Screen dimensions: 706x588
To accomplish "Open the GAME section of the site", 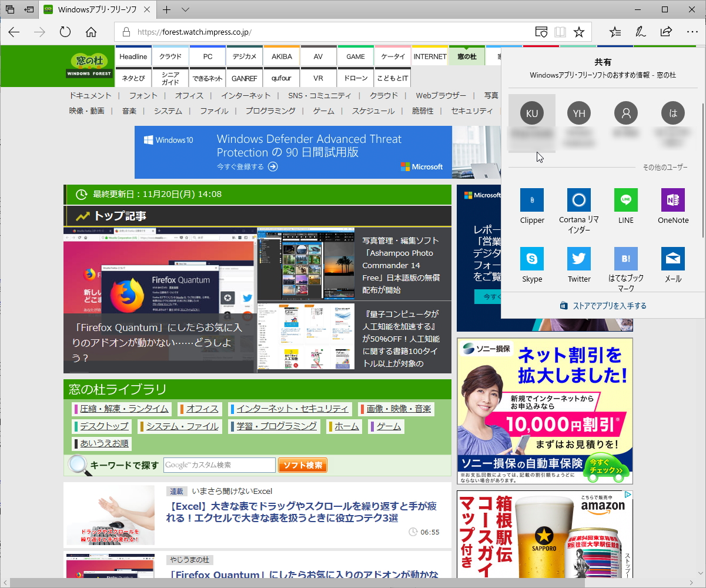I will [x=355, y=56].
